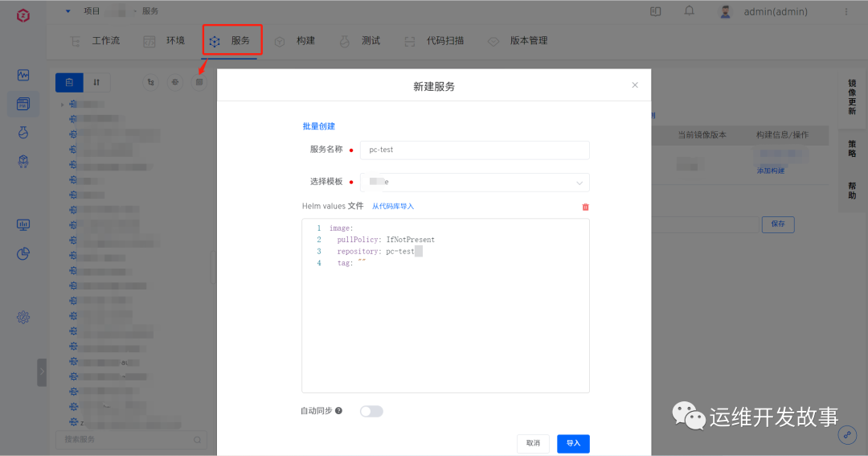Click the blue service list view button
868x456 pixels.
click(x=69, y=83)
